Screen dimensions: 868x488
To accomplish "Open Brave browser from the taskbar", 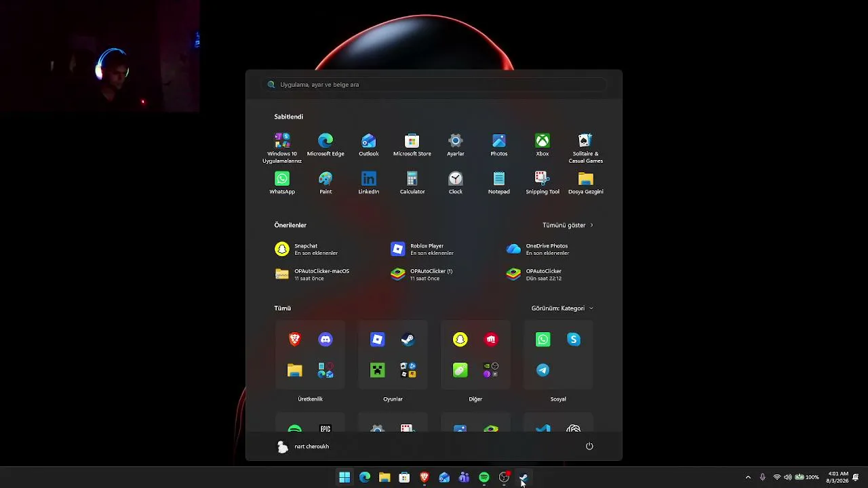I will 425,477.
